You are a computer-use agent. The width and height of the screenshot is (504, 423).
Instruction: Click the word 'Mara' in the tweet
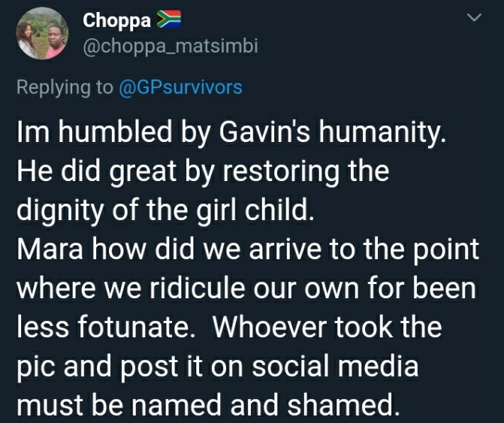point(50,249)
